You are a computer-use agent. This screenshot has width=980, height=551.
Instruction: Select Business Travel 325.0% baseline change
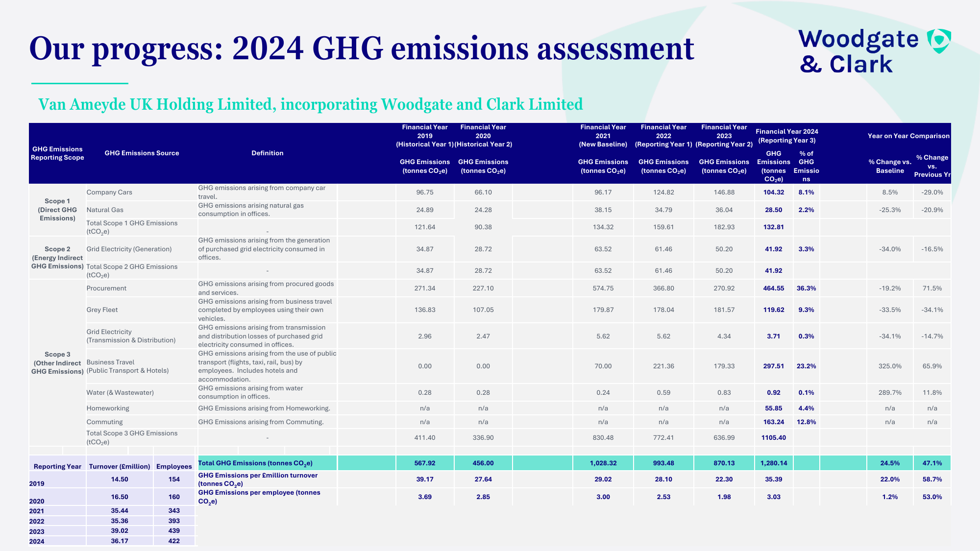[890, 366]
